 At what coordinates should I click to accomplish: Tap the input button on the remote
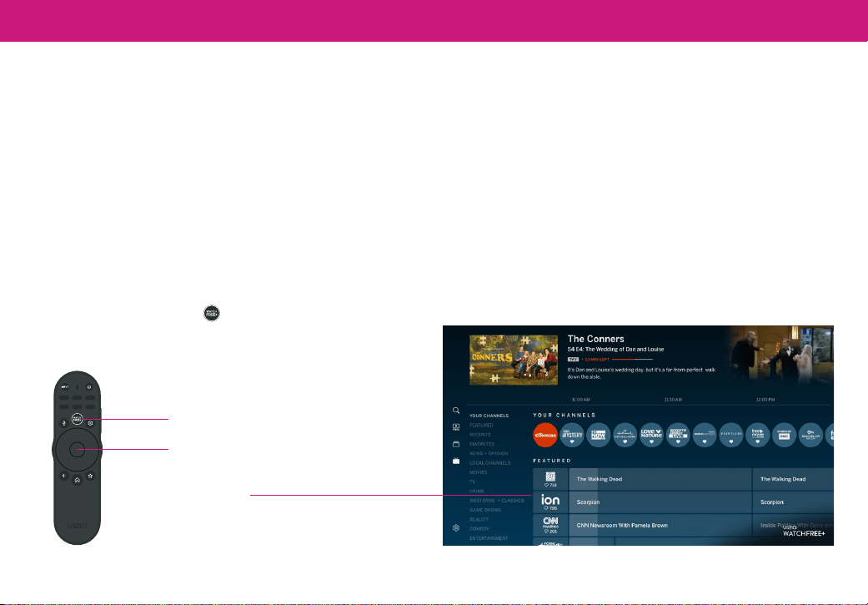coord(65,386)
